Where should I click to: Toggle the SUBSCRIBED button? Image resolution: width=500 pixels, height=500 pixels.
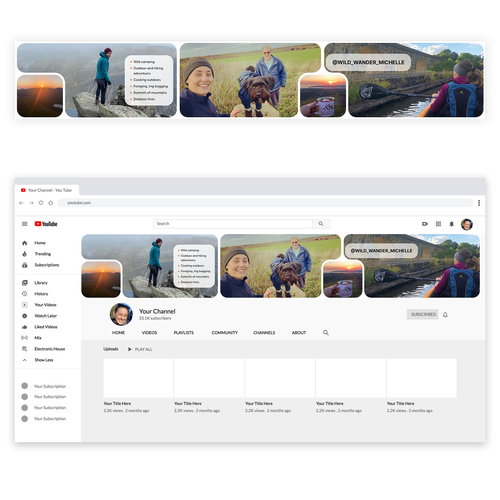tap(423, 314)
